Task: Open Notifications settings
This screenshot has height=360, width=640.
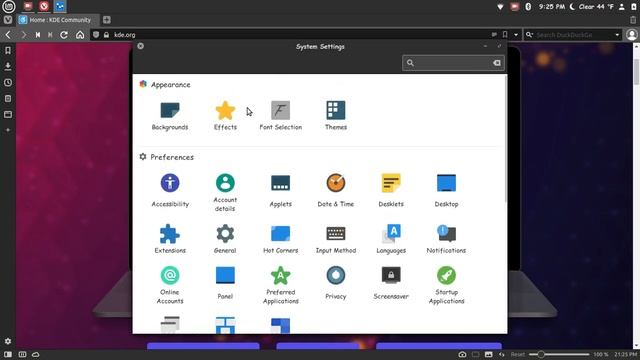Action: click(x=446, y=239)
